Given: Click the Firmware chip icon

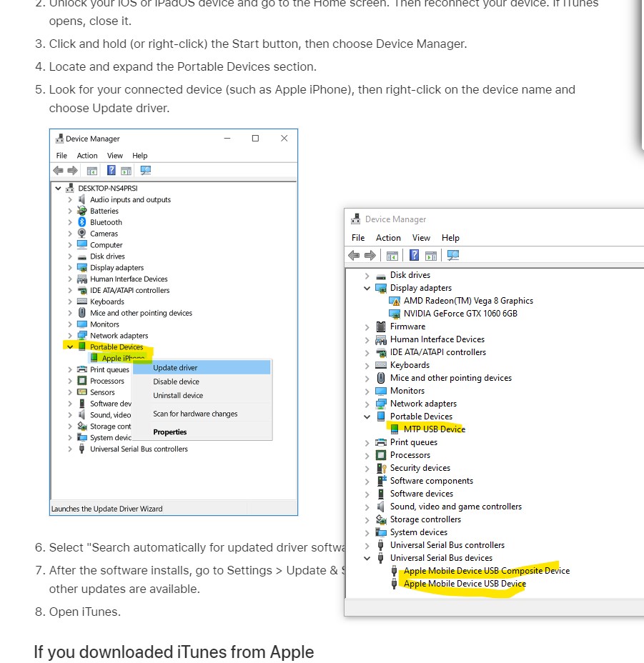Looking at the screenshot, I should 381,326.
